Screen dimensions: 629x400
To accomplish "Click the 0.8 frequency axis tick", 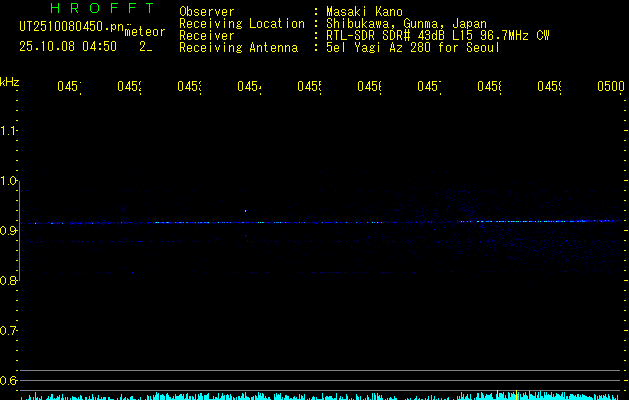I will (x=10, y=281).
